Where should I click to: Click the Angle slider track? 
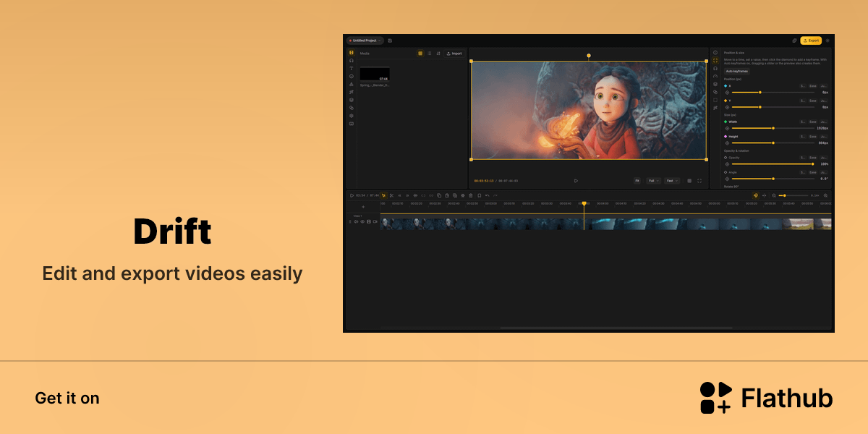tap(773, 179)
